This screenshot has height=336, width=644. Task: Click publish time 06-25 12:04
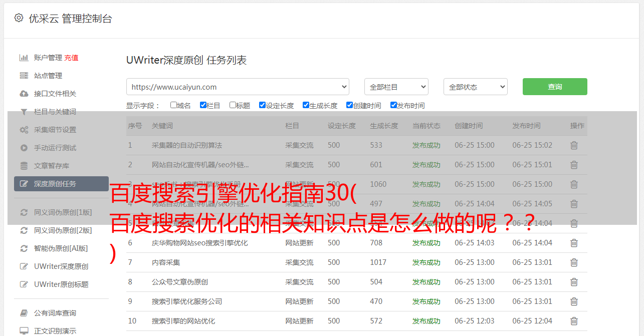pos(532,321)
